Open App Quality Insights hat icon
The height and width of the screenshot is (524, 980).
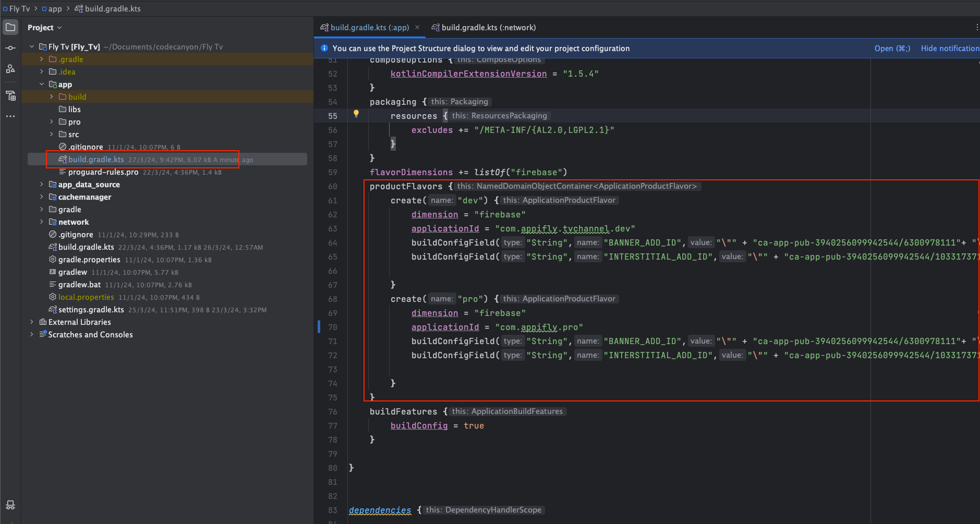pos(10,505)
